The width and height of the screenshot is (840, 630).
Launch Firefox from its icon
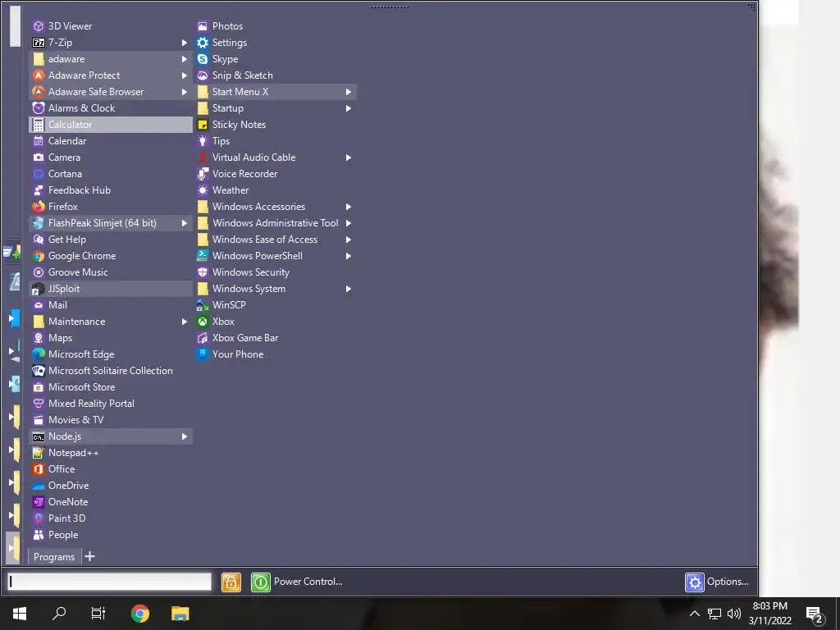point(38,207)
